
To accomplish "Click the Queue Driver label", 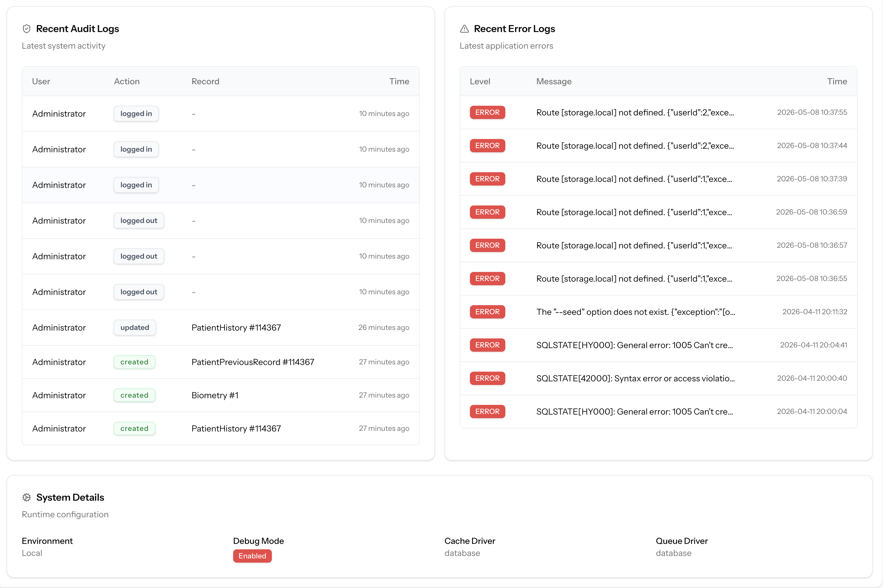I will tap(682, 541).
